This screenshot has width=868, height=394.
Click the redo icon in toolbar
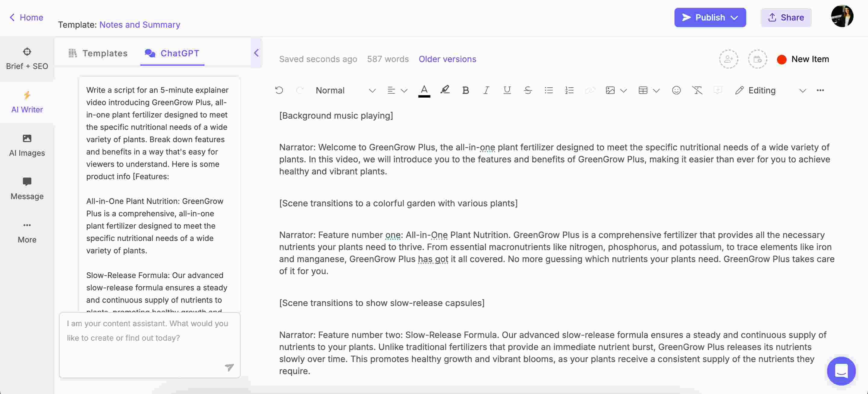(x=300, y=90)
